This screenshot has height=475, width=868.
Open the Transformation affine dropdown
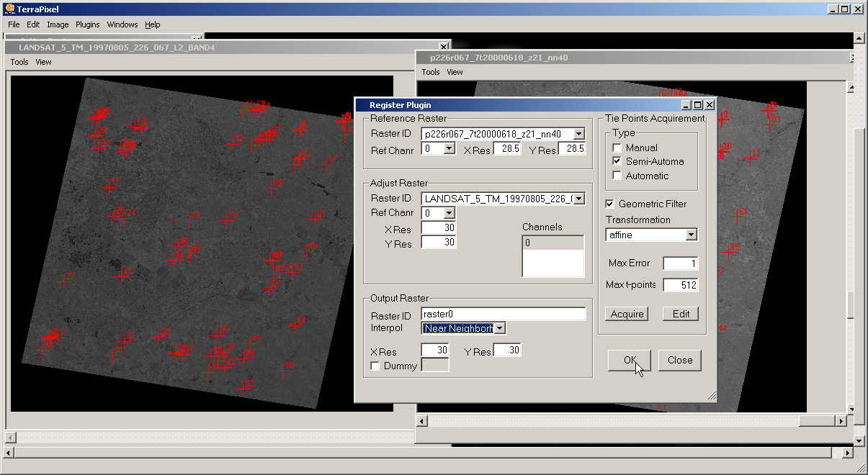click(691, 235)
